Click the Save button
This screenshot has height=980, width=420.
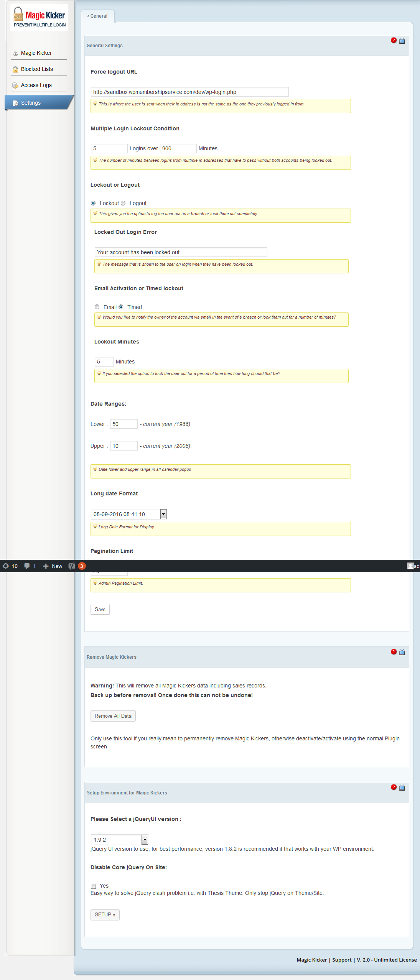click(100, 609)
